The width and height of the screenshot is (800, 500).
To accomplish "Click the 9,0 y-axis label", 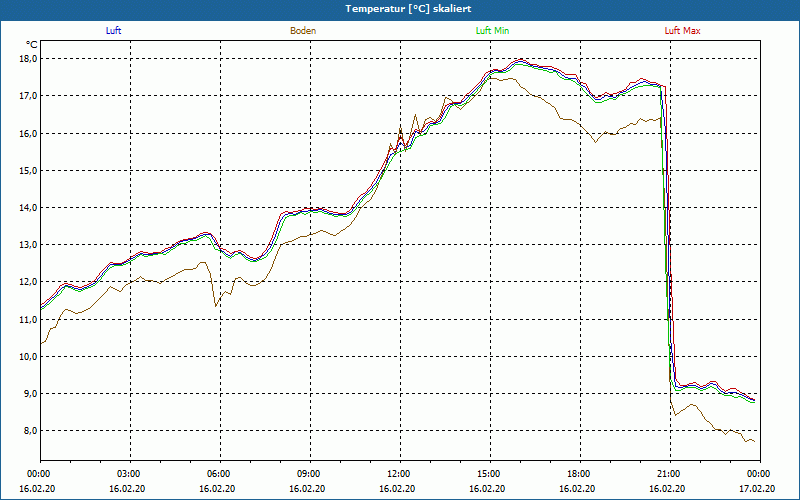I will click(31, 394).
